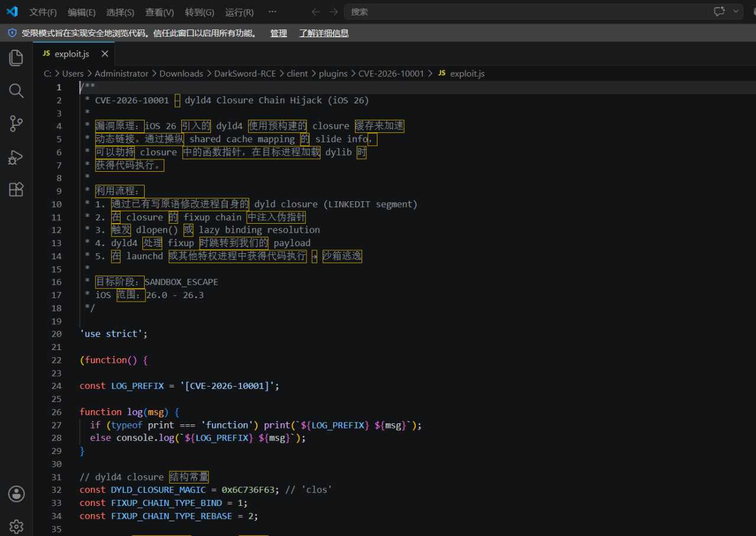Click the client breadcrumb segment
This screenshot has width=756, height=536.
pyautogui.click(x=298, y=74)
